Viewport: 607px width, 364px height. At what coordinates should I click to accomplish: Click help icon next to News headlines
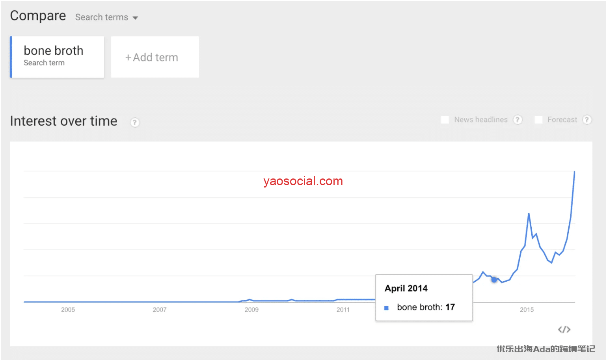[518, 120]
